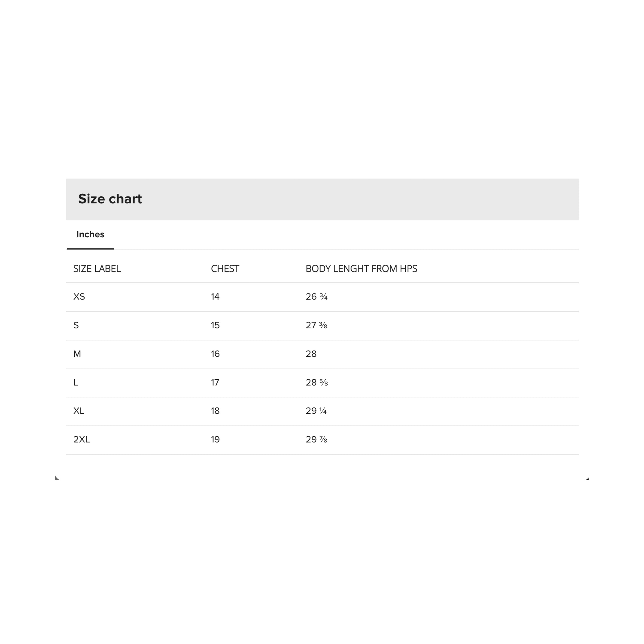The height and width of the screenshot is (644, 644).
Task: Click body length 28 ⅝ value
Action: coord(317,383)
